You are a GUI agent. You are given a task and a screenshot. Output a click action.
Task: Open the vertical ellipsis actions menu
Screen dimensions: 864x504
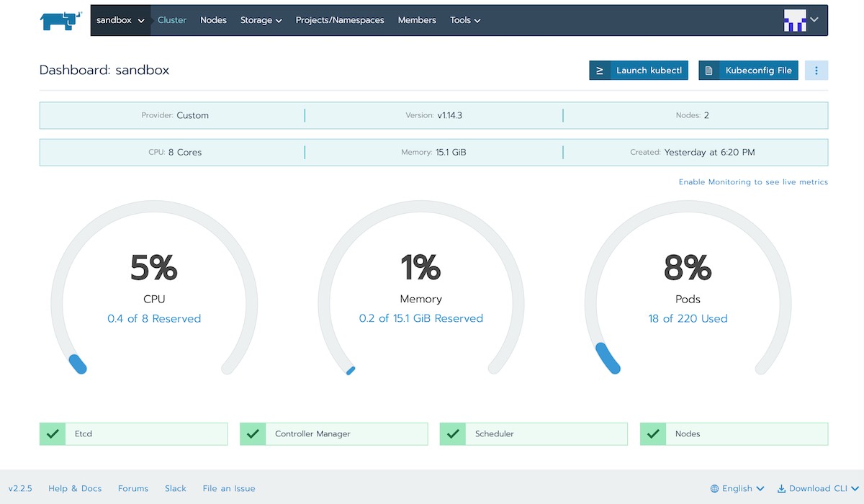pyautogui.click(x=816, y=71)
